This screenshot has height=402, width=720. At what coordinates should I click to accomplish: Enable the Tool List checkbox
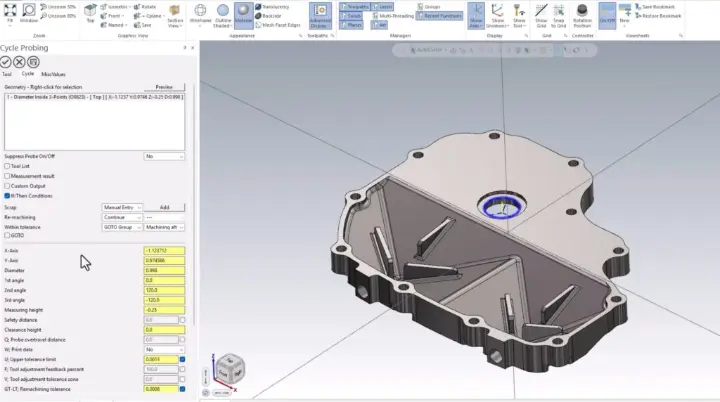coord(7,166)
